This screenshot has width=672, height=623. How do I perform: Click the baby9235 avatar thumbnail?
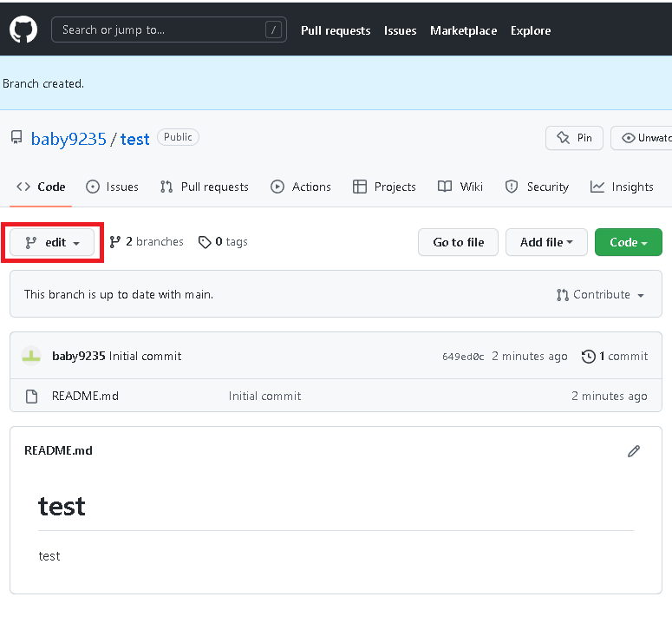pyautogui.click(x=31, y=356)
